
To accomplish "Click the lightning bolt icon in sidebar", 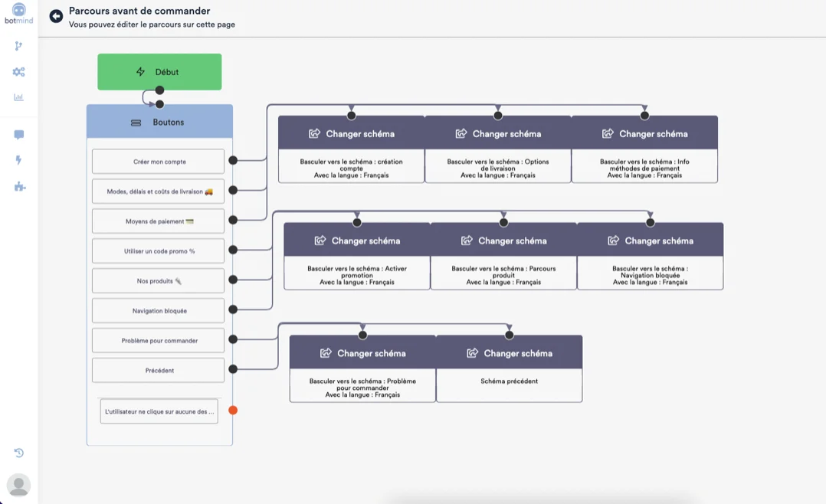I will coord(18,160).
